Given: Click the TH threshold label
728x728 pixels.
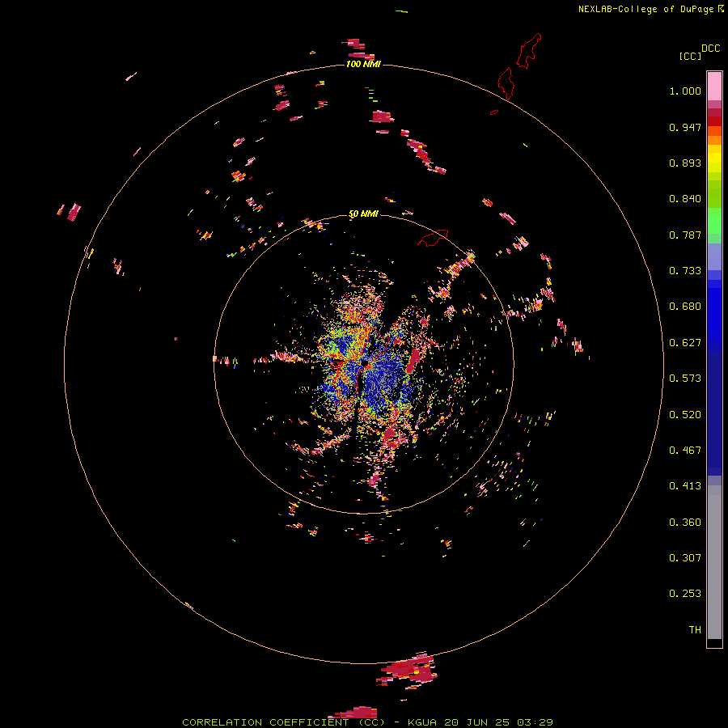Looking at the screenshot, I should (695, 630).
